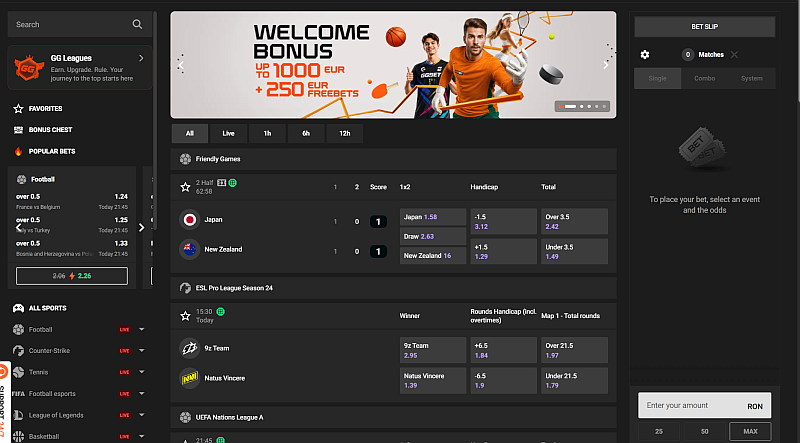This screenshot has height=443, width=800.
Task: Click the Basketball icon in sidebar
Action: click(x=18, y=436)
